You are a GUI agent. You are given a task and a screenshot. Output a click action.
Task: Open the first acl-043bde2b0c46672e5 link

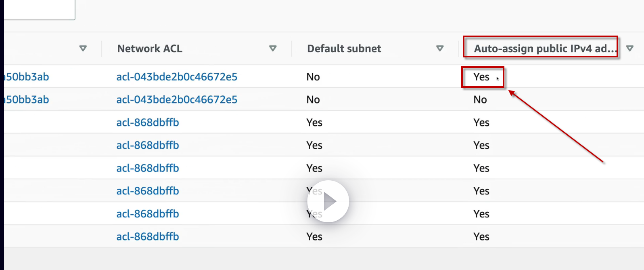(x=177, y=77)
